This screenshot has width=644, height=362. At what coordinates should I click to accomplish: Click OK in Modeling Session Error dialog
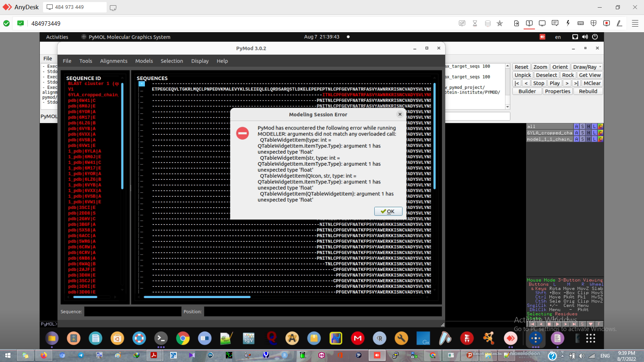pyautogui.click(x=388, y=211)
